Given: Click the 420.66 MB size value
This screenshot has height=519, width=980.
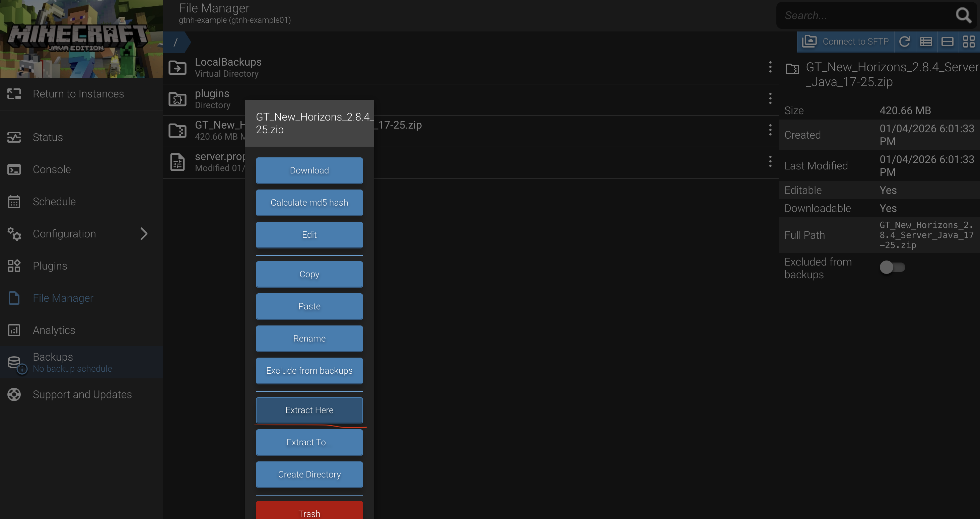Looking at the screenshot, I should pos(905,110).
